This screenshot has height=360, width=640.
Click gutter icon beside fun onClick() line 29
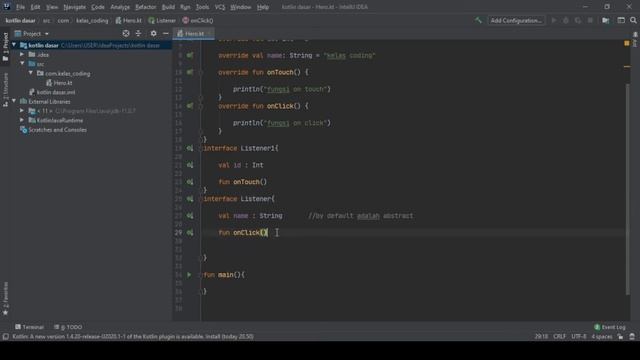click(x=190, y=233)
